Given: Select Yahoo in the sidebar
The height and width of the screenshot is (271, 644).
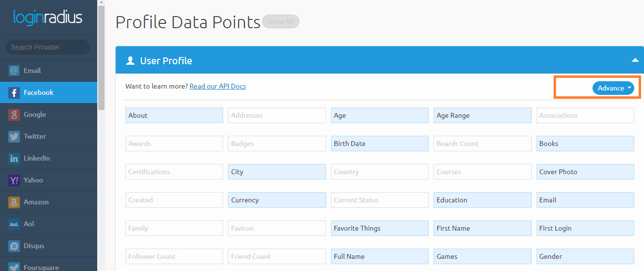Looking at the screenshot, I should [x=49, y=180].
